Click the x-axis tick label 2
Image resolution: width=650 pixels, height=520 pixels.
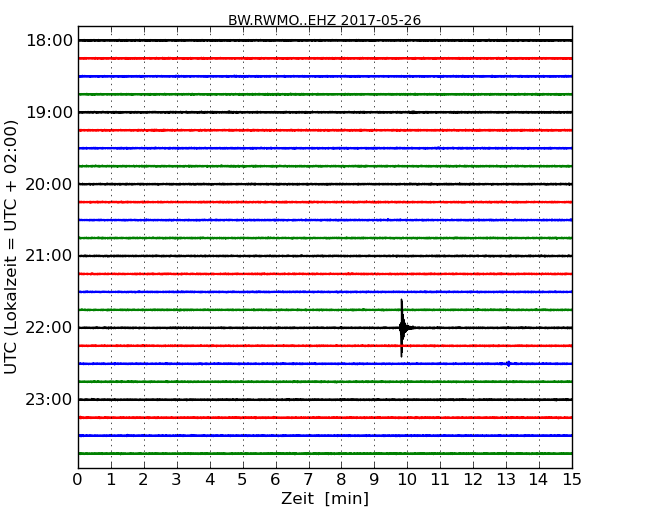[x=144, y=479]
